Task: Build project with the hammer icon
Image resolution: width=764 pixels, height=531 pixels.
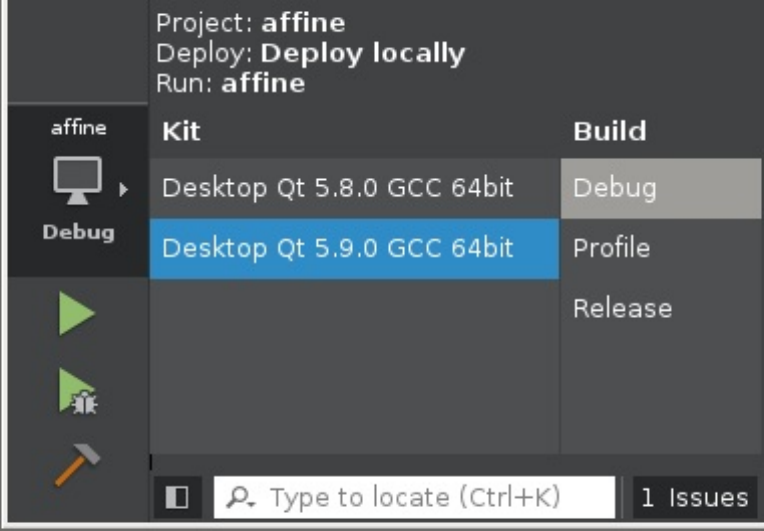Action: (x=76, y=466)
